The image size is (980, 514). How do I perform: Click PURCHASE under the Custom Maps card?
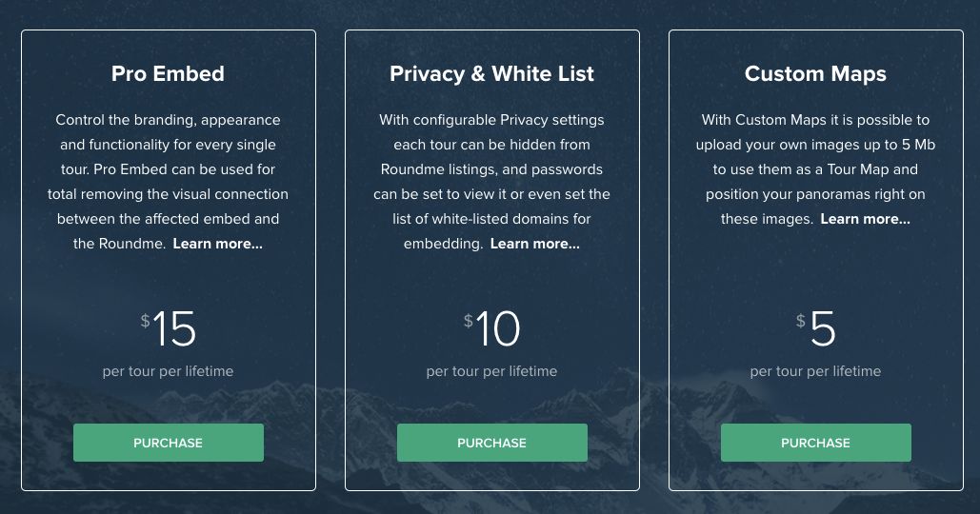[x=815, y=443]
